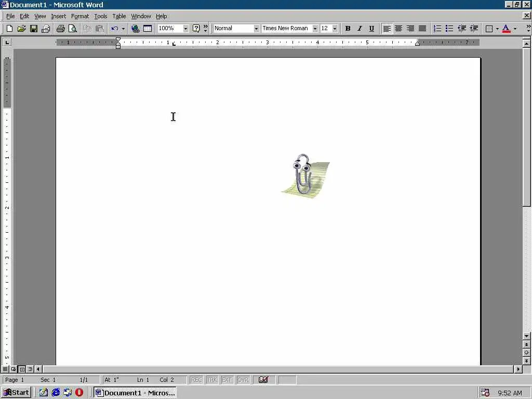Toggle OVR overtype mode indicator

[x=243, y=380]
